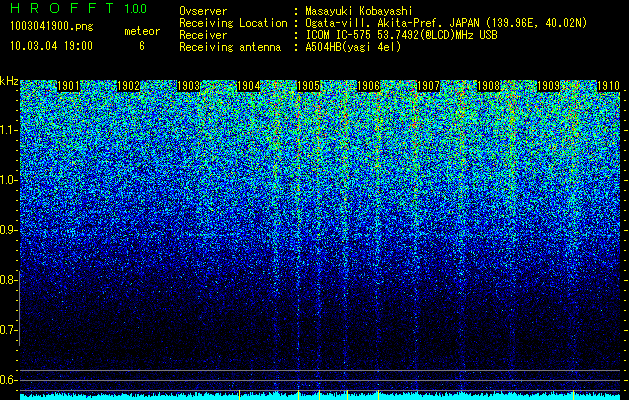Click the 1909 time label
Screen dimensions: 629x400
point(548,86)
